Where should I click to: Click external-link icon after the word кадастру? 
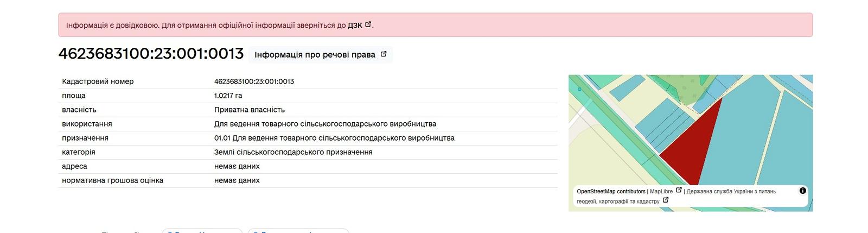click(x=666, y=200)
